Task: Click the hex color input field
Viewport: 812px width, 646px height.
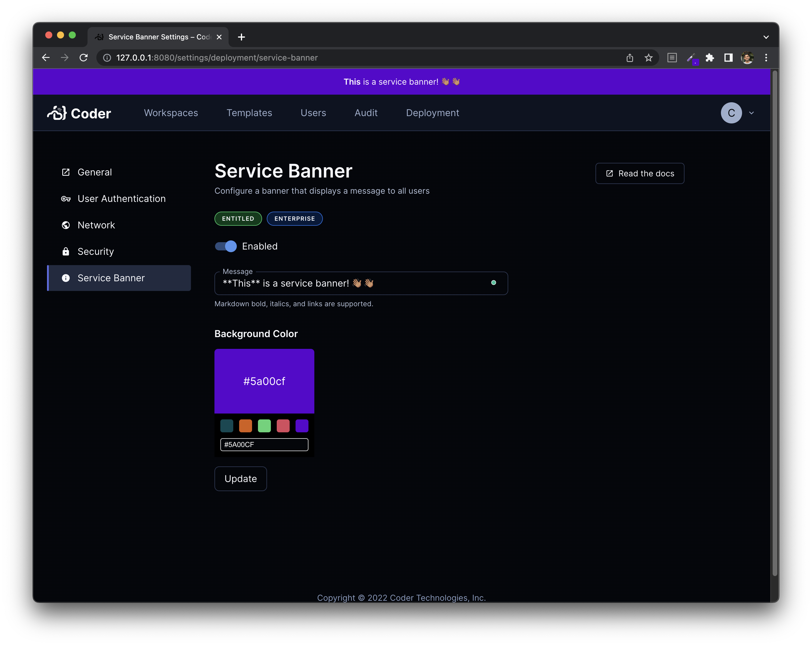Action: (x=264, y=444)
